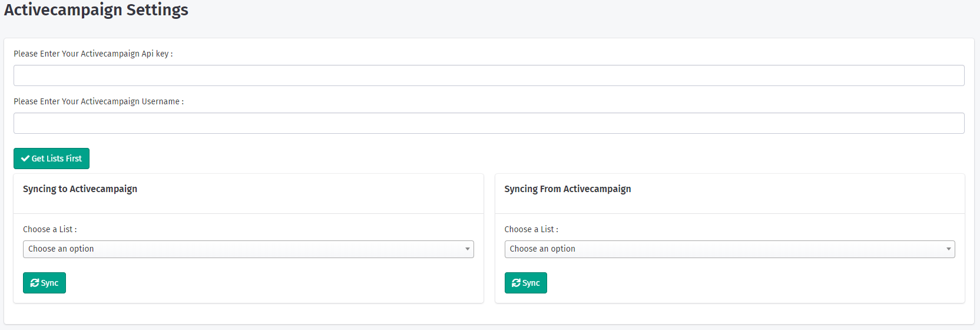Screen dimensions: 980x330
Task: Focus the Activecampaign Username input field
Action: click(x=489, y=123)
